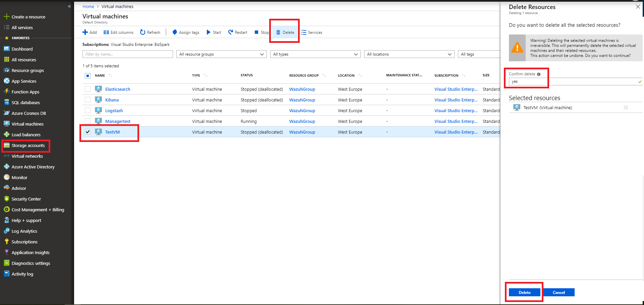This screenshot has width=644, height=305.
Task: Open All services in sidebar
Action: pyautogui.click(x=22, y=27)
